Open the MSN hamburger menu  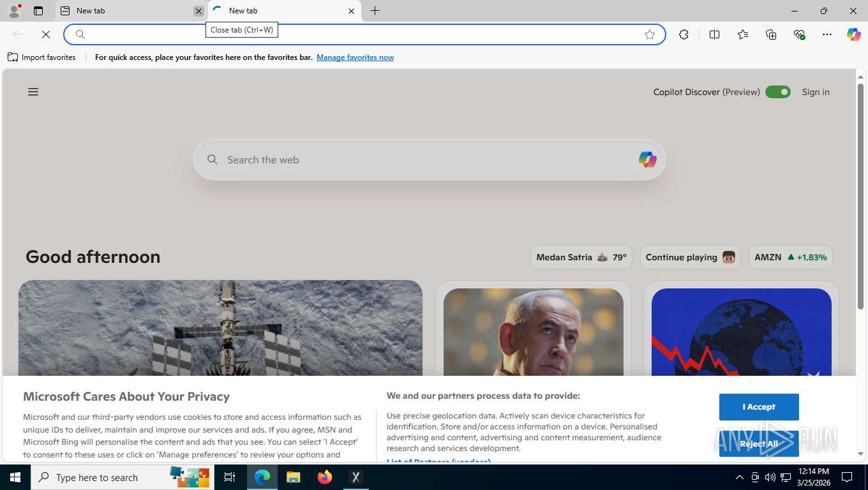pos(33,92)
